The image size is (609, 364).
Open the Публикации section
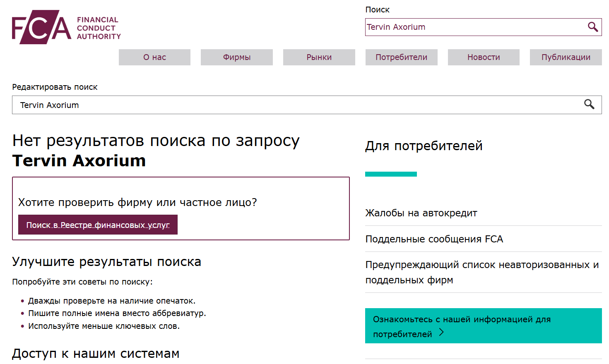pos(566,57)
